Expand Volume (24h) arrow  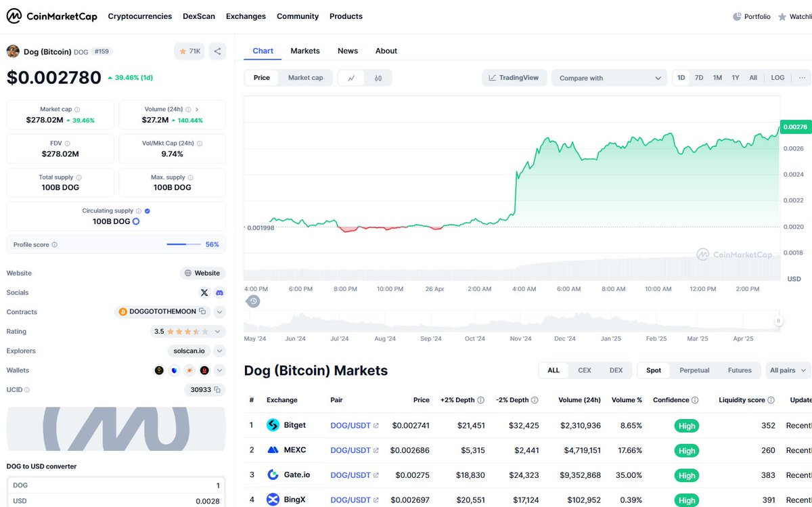[197, 109]
